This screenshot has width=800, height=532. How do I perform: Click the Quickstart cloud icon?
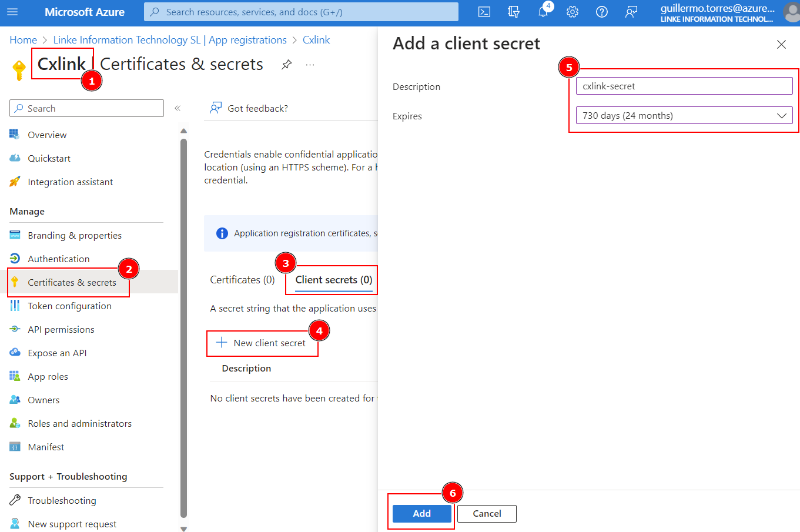15,158
